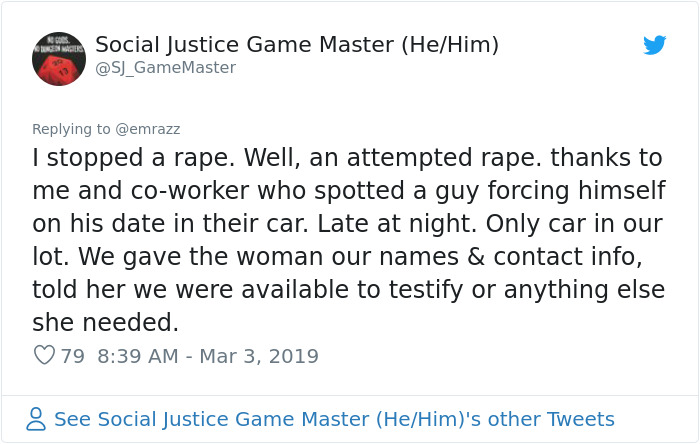The height and width of the screenshot is (444, 700).
Task: Click the @SJ_GameMaster handle
Action: pos(165,68)
